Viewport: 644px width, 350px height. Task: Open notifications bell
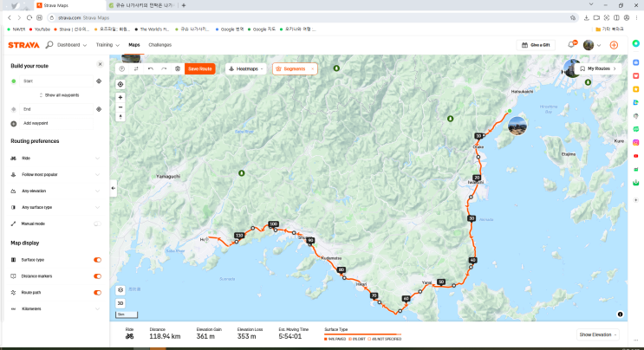571,45
